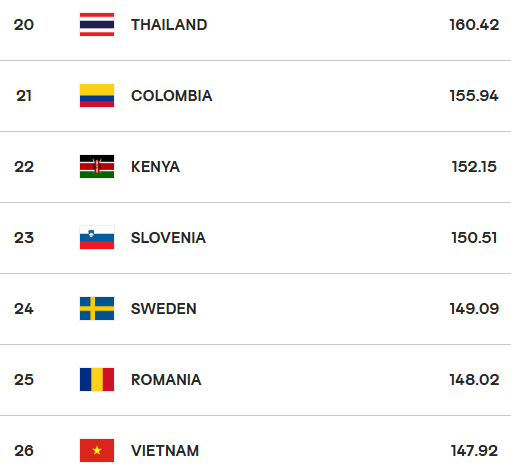
Task: Click the Thailand flag icon
Action: [97, 25]
